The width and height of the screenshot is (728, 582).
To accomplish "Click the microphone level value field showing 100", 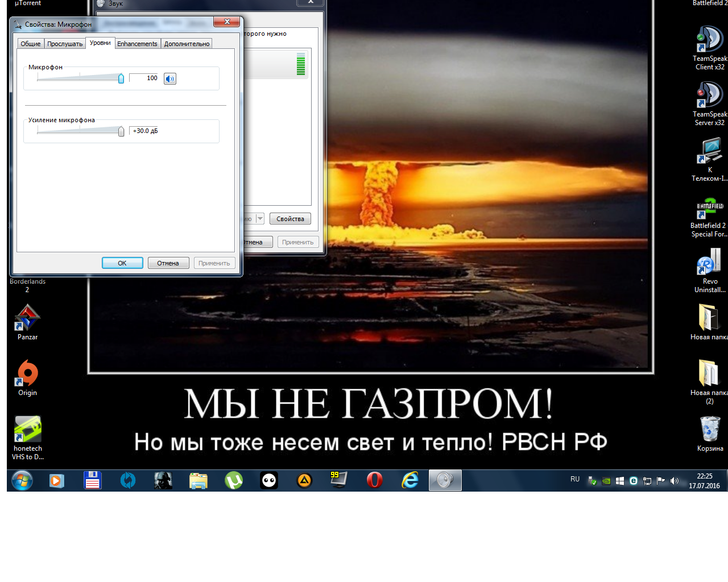I will (144, 78).
